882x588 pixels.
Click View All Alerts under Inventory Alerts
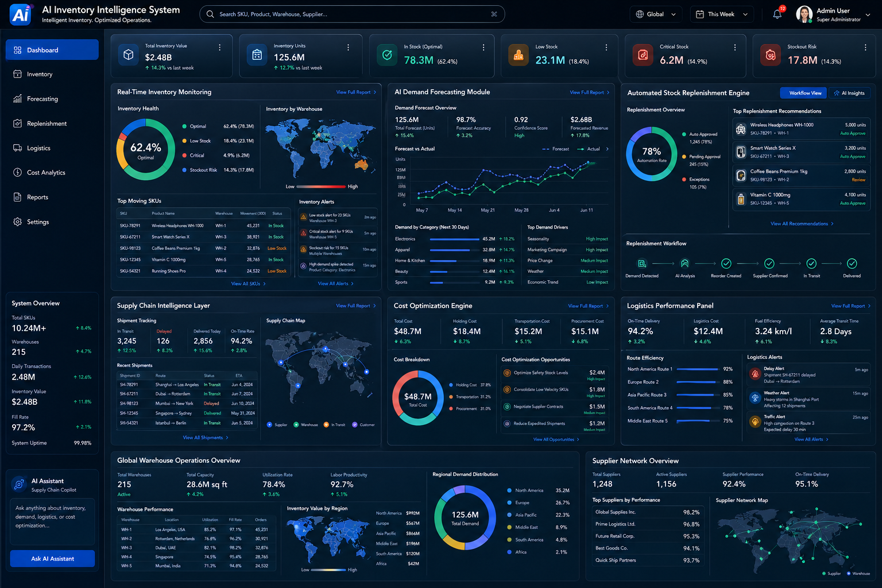click(336, 284)
